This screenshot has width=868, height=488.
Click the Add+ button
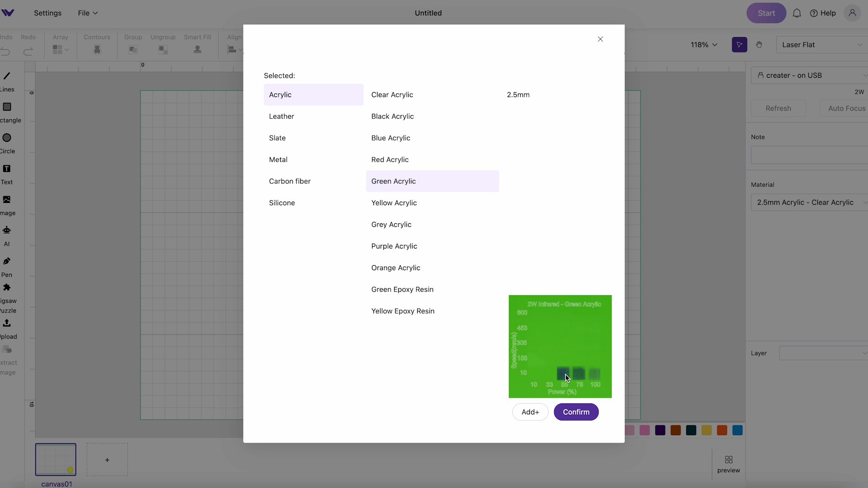click(530, 412)
